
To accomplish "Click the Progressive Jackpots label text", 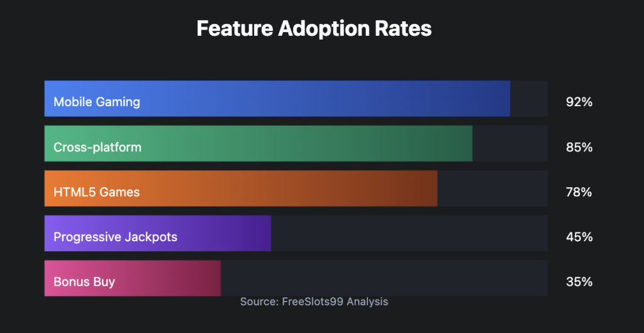I will click(x=116, y=237).
